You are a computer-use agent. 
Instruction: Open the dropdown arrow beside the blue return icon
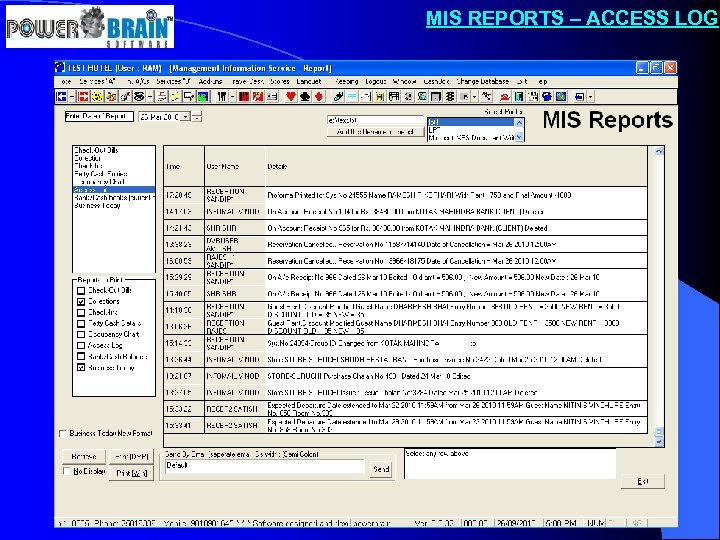(591, 96)
